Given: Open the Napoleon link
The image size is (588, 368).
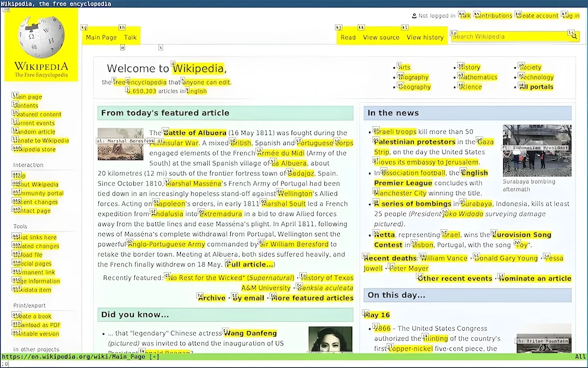Looking at the screenshot, I should 170,204.
